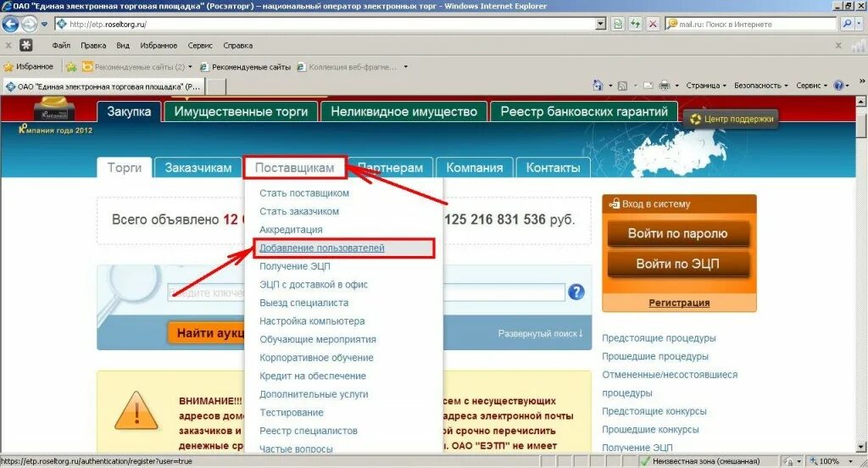Click the Войти по ЭЦП button

[x=678, y=264]
